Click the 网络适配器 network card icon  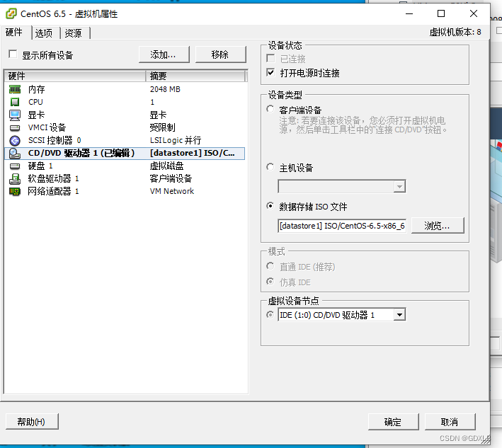coord(15,191)
